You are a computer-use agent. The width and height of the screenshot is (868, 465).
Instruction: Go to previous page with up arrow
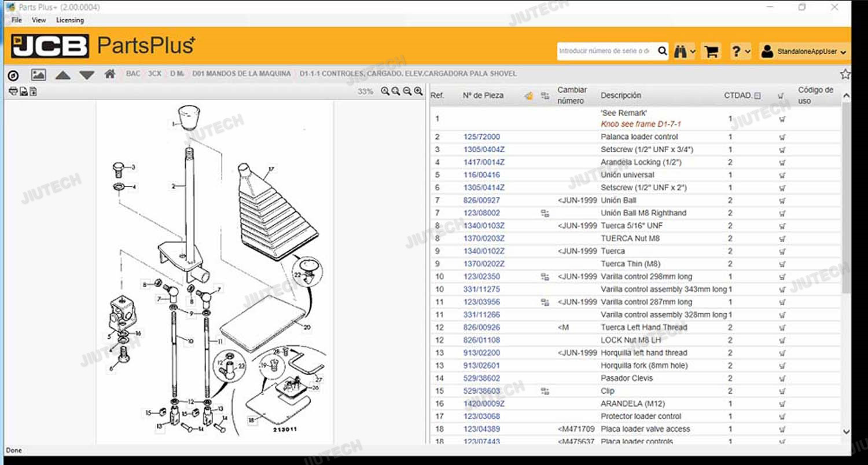point(62,75)
